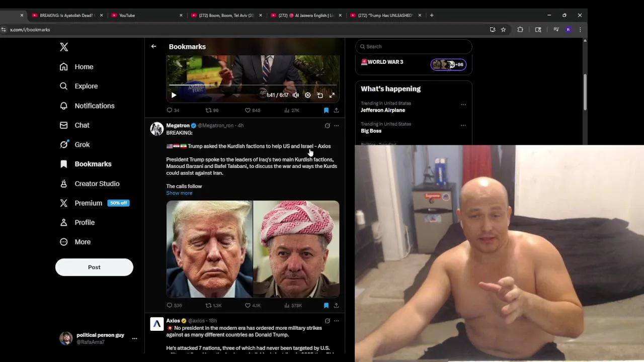Open Axios profile avatar

click(x=157, y=324)
